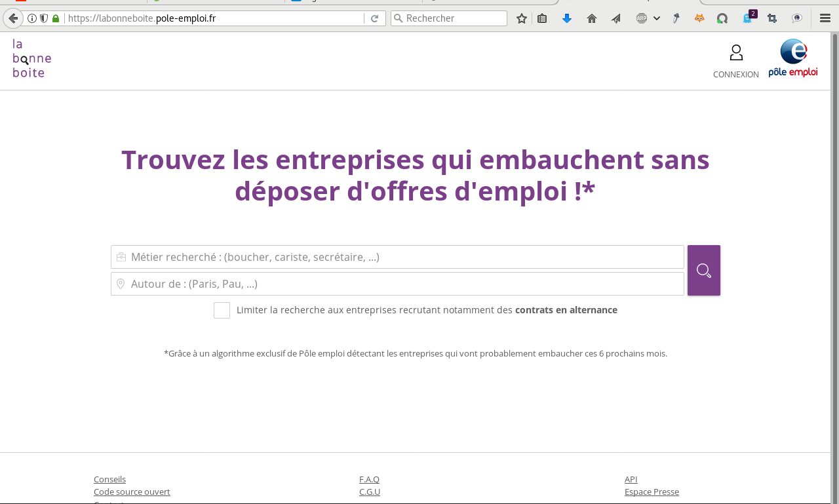Click the Ghostery ghost extension icon

[747, 18]
